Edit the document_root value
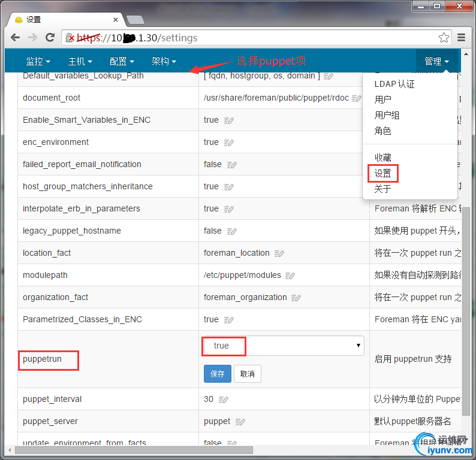476x460 pixels. point(356,98)
